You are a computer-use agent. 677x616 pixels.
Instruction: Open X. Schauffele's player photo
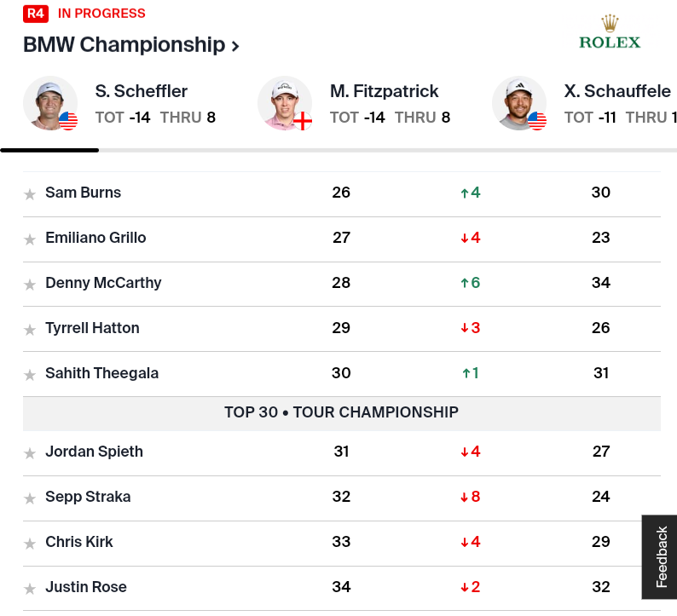(x=518, y=104)
